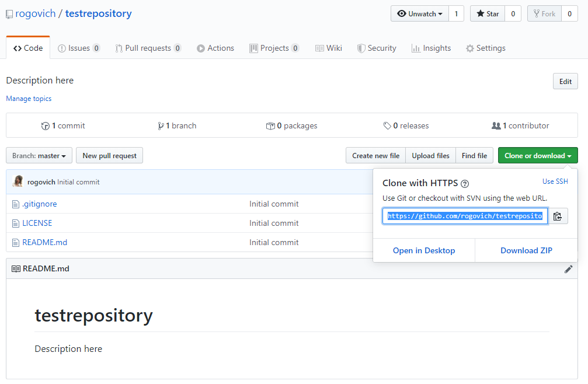The height and width of the screenshot is (384, 588).
Task: Click the pencil icon to edit README.md
Action: 569,269
